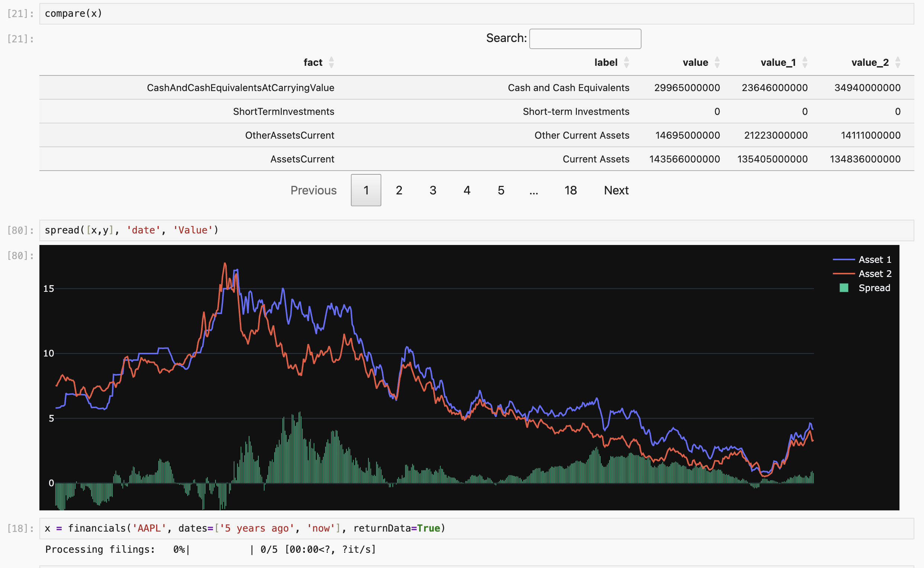Go to Previous table page
The height and width of the screenshot is (568, 924).
[314, 190]
